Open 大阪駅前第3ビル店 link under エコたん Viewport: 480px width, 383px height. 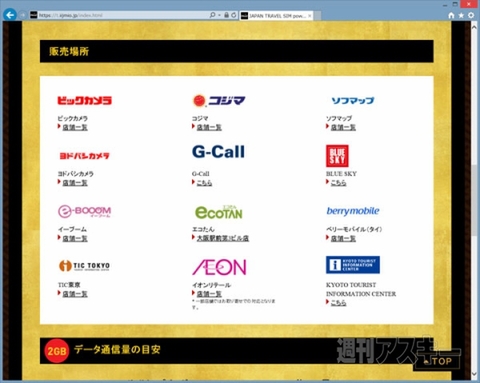click(223, 238)
